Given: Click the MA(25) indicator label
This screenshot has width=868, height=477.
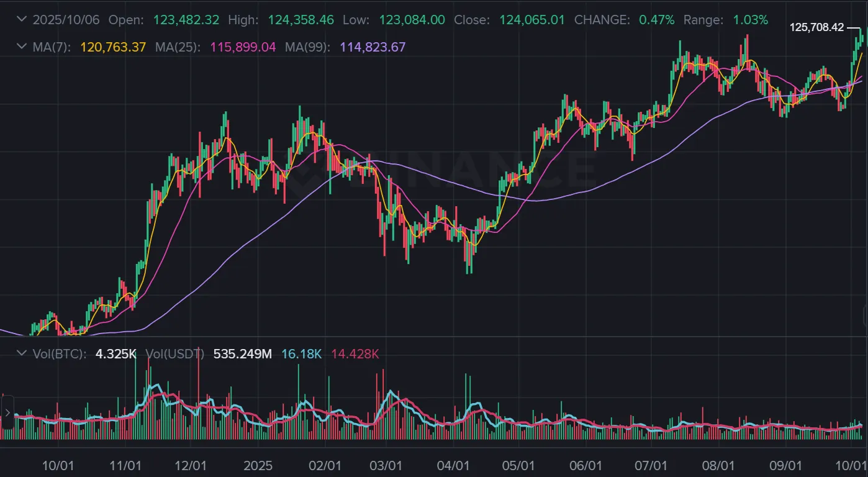Looking at the screenshot, I should pyautogui.click(x=178, y=47).
